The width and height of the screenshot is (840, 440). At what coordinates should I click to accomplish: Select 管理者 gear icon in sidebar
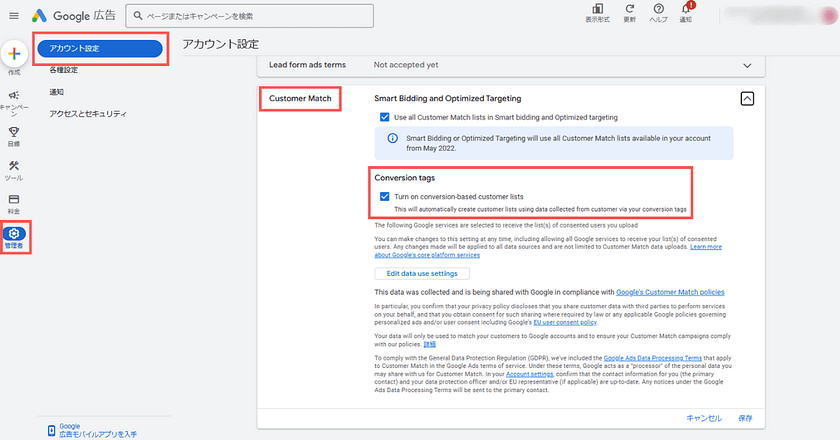14,234
